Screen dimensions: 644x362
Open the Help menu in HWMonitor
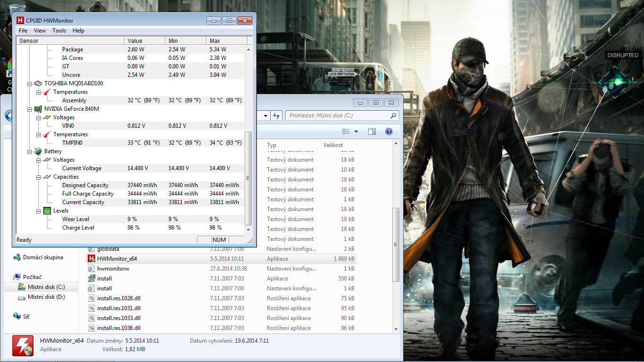[x=78, y=31]
